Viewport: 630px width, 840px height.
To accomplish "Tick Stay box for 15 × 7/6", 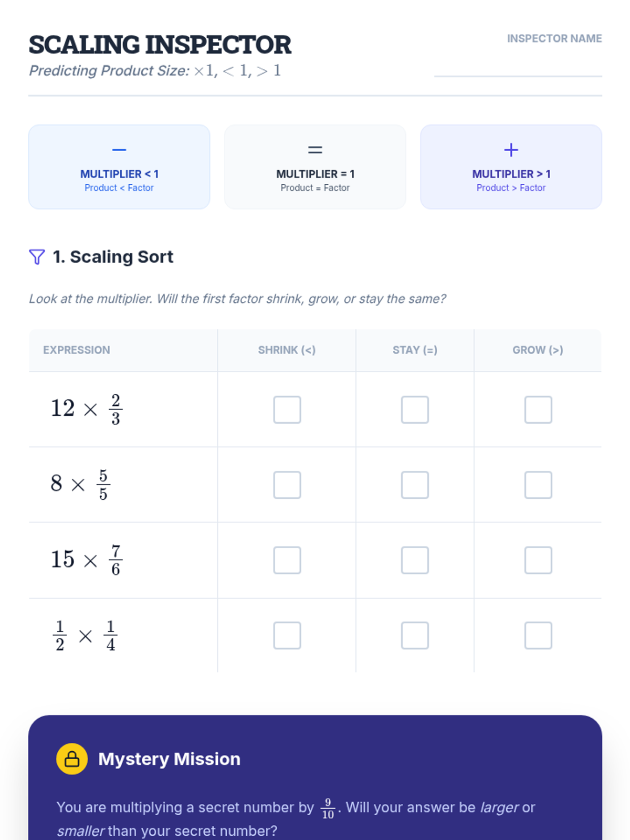I will [415, 560].
